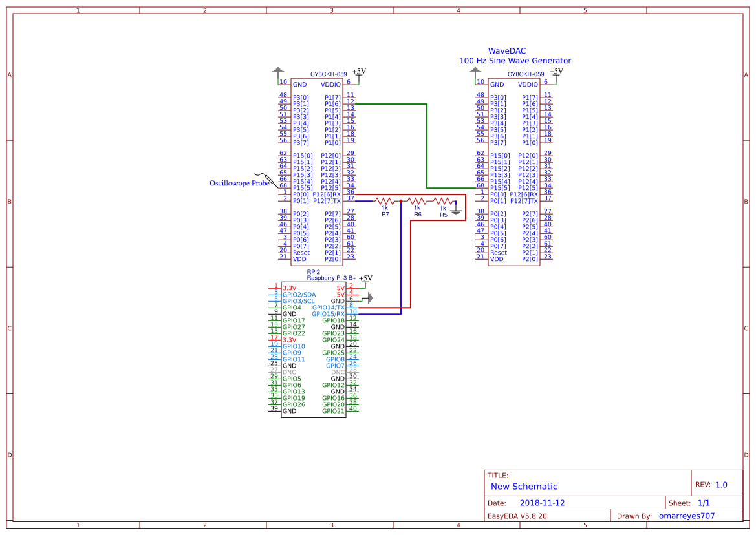Viewport: 756px width, 535px height.
Task: Click the drawn-by name omarreyes707
Action: point(691,516)
